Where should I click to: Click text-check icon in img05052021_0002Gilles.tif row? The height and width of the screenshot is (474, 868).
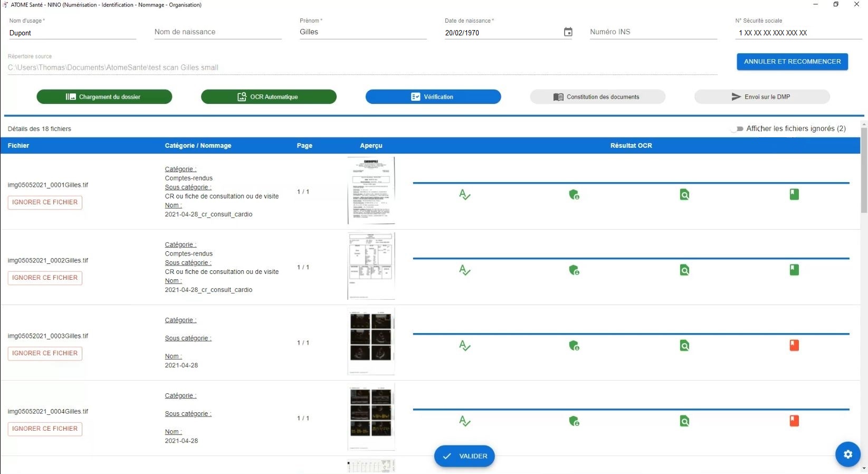click(x=464, y=270)
